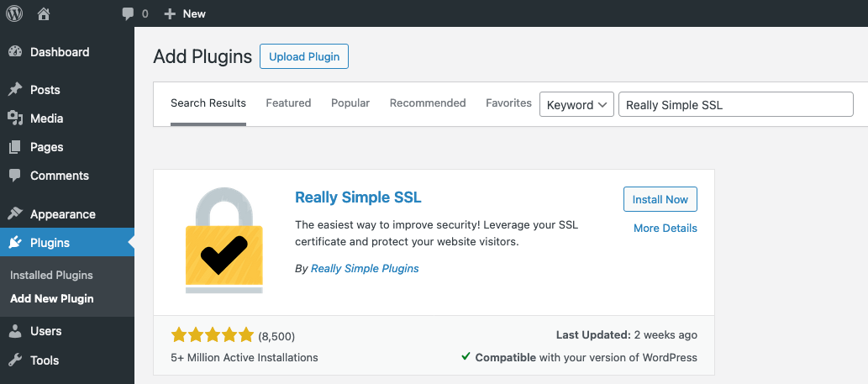This screenshot has width=868, height=384.
Task: Switch to the Popular tab
Action: click(x=350, y=103)
